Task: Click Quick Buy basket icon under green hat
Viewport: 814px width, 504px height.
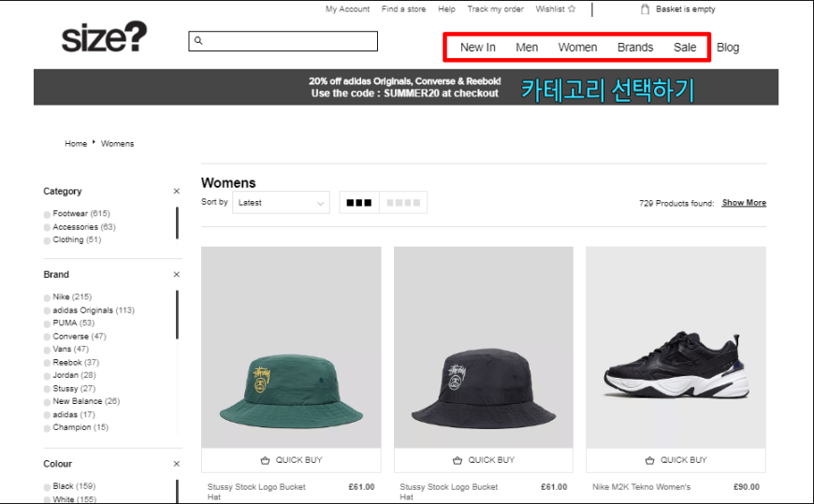Action: coord(266,460)
